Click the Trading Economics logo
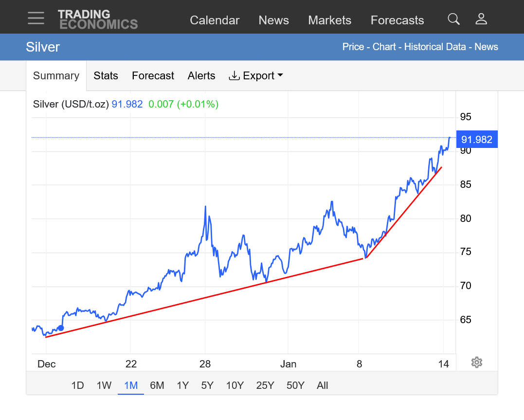524x420 pixels. pyautogui.click(x=98, y=19)
